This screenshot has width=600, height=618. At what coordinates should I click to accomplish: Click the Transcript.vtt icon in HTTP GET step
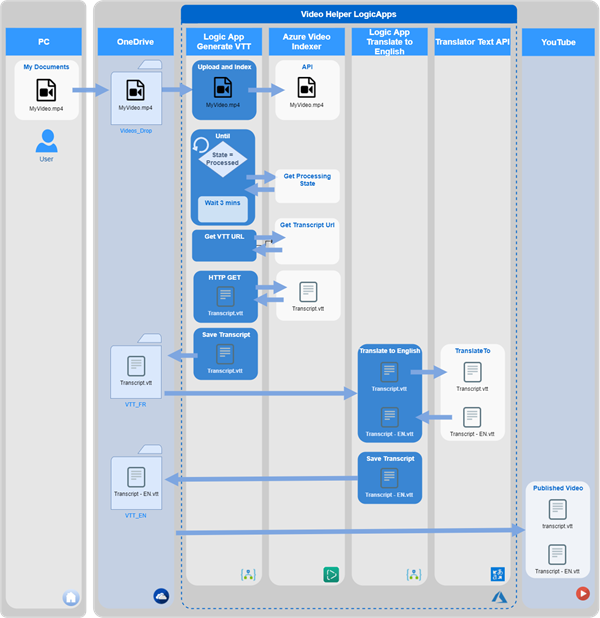click(x=225, y=296)
